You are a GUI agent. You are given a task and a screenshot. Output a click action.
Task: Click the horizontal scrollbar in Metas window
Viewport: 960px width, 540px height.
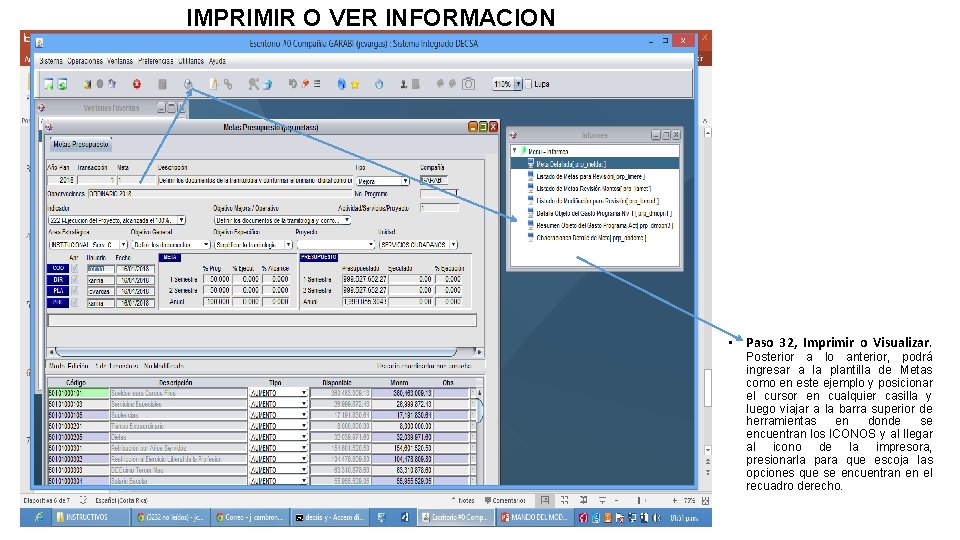coord(265,352)
